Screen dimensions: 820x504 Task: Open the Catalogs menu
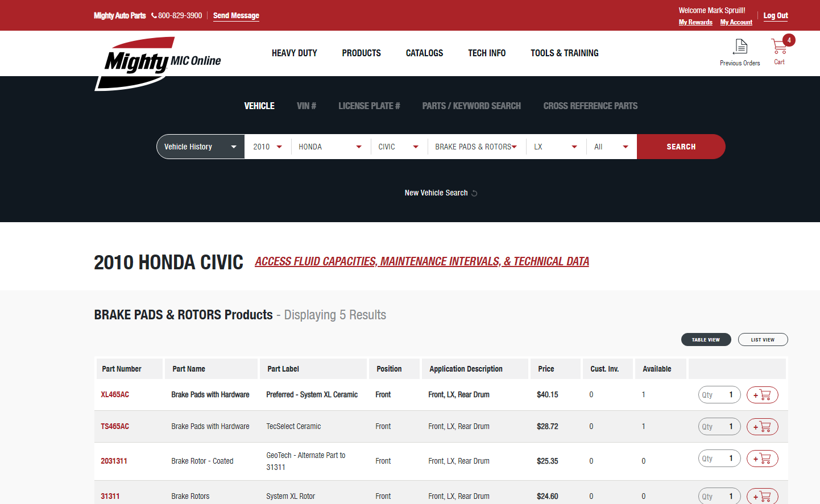[x=424, y=53]
